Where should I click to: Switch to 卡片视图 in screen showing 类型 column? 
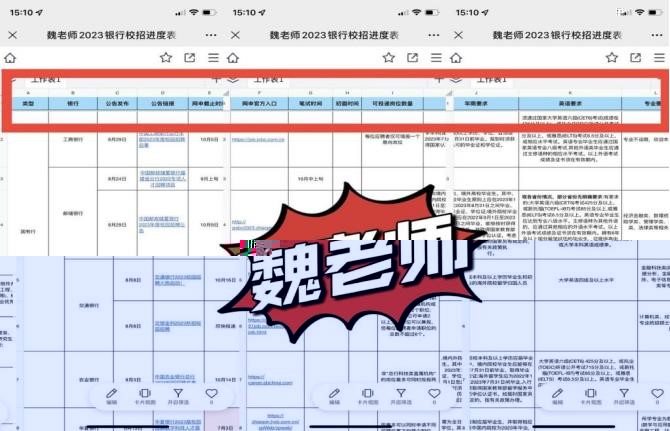pyautogui.click(x=145, y=396)
